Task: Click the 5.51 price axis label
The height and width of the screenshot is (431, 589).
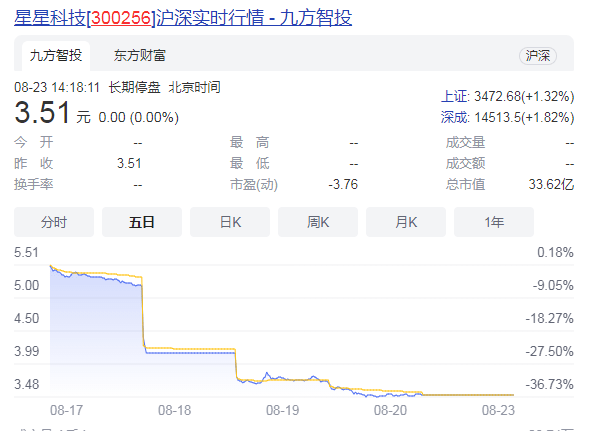Action: tap(26, 252)
